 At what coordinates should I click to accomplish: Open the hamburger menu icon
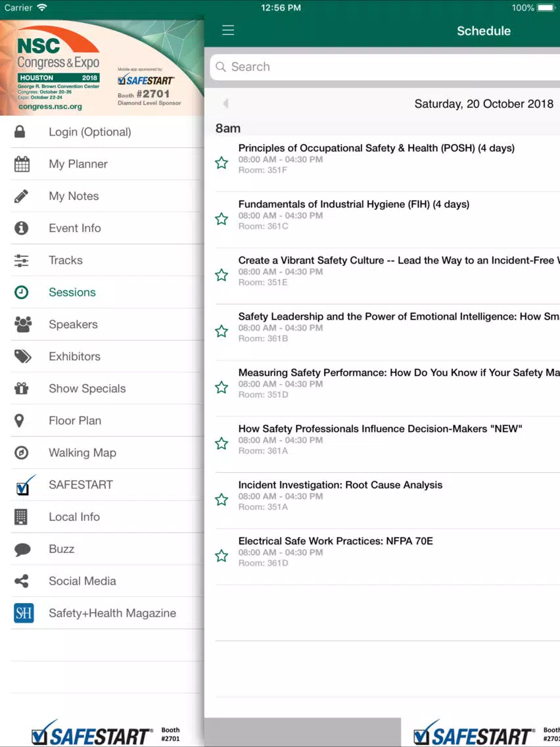(228, 30)
